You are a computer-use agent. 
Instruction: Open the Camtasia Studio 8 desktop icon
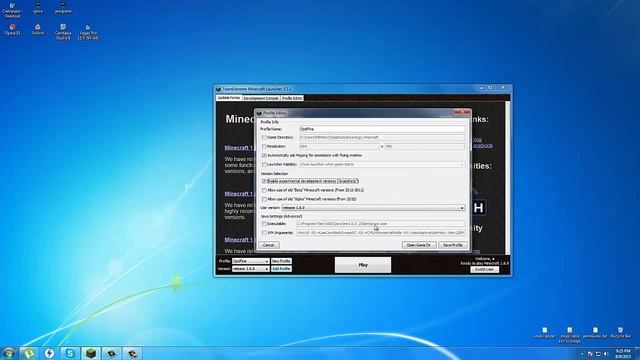pyautogui.click(x=63, y=32)
